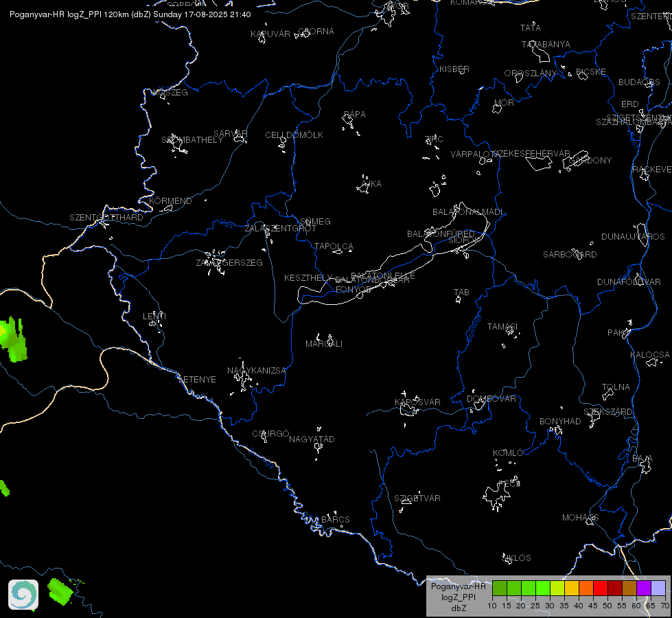Click the BAJA town label
Screen dimensions: 672x618
tap(642, 459)
